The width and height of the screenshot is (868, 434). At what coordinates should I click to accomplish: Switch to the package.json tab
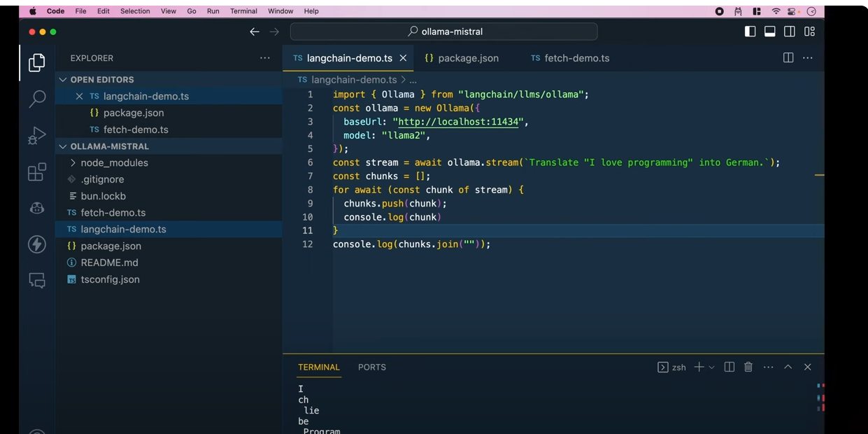pyautogui.click(x=462, y=58)
